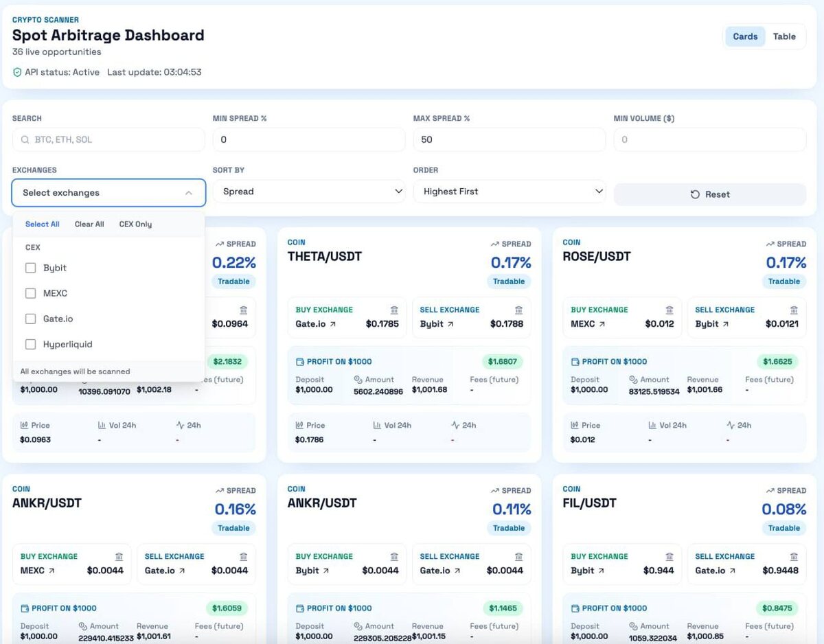The height and width of the screenshot is (644, 824).
Task: Click bank icon in THETA/USDT Sell Exchange box
Action: [x=518, y=310]
